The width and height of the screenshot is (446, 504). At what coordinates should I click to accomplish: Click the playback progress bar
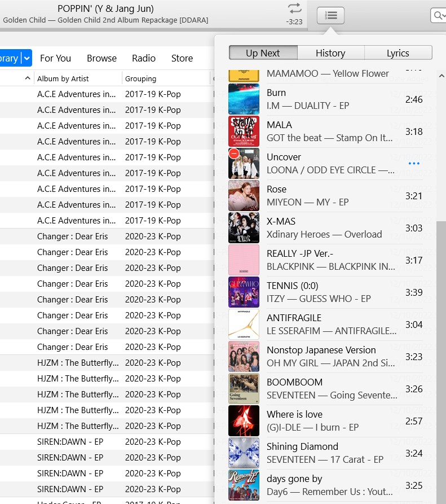(153, 29)
